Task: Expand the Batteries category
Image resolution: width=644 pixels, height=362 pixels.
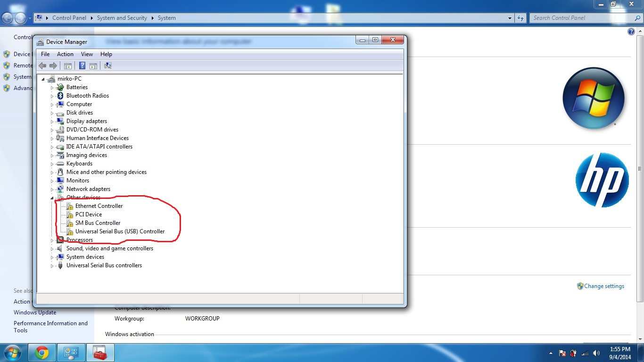Action: (52, 87)
